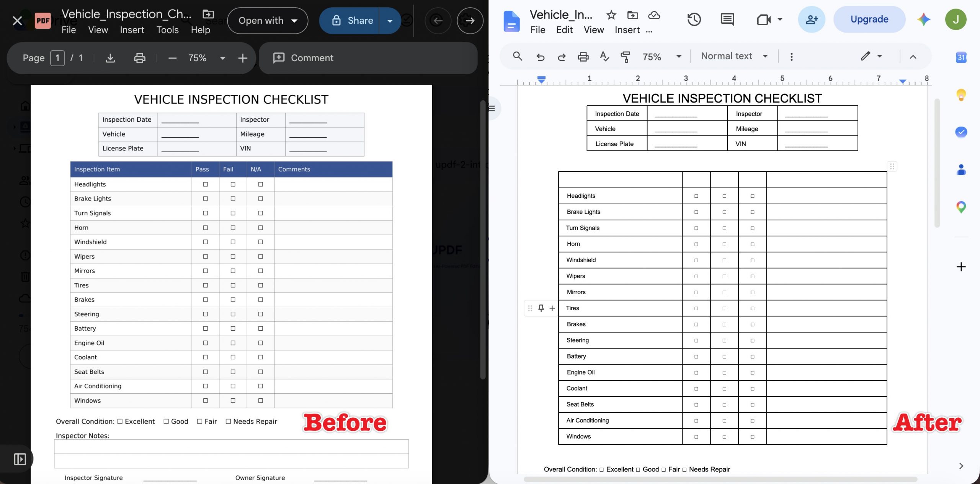Image resolution: width=980 pixels, height=484 pixels.
Task: Open comments history icon in Docs
Action: click(727, 19)
